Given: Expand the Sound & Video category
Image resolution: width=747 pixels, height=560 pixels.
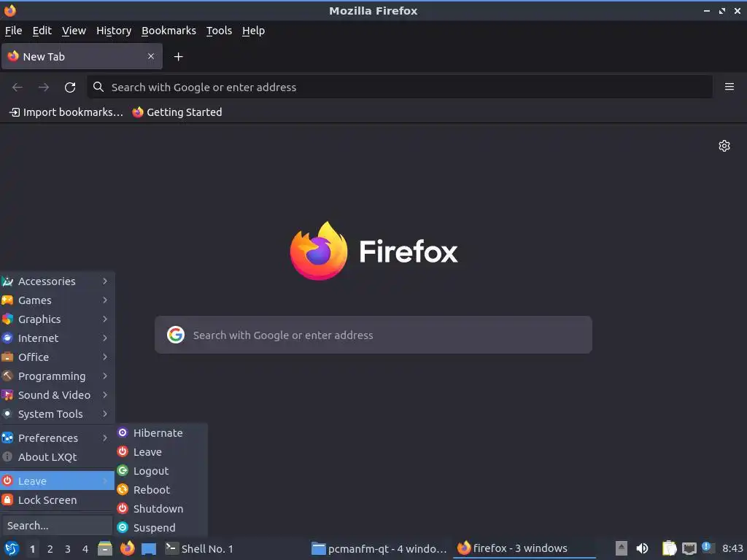Looking at the screenshot, I should click(57, 395).
